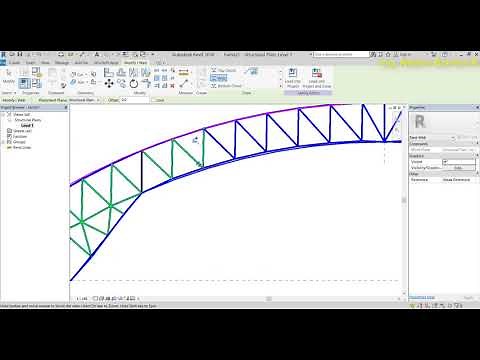Click the Apply button in Properties
The height and width of the screenshot is (360, 480).
click(469, 298)
